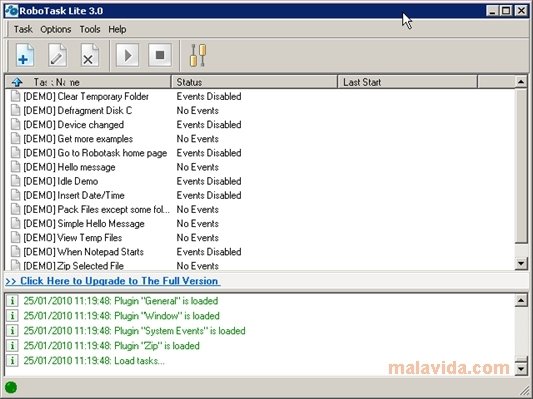Open the Task menu
The height and width of the screenshot is (399, 533).
point(23,29)
